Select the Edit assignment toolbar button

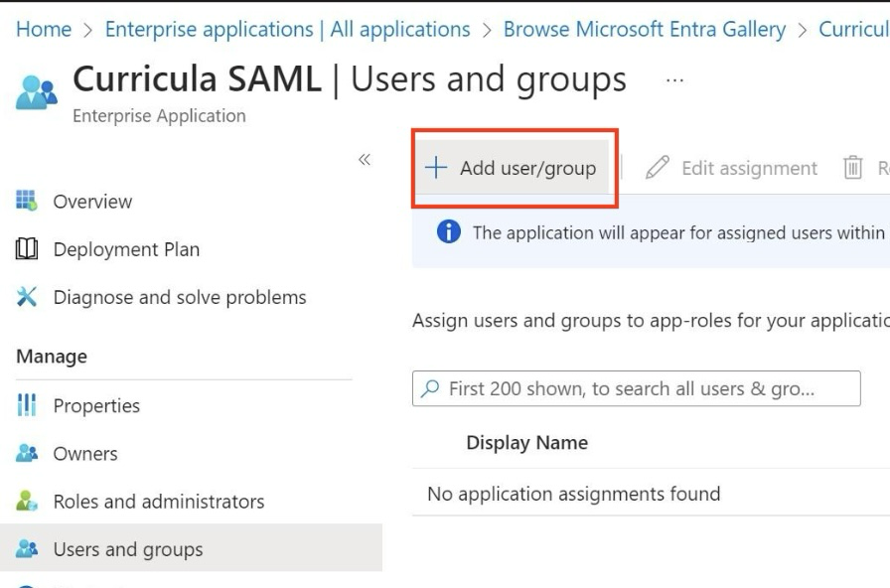tap(732, 168)
